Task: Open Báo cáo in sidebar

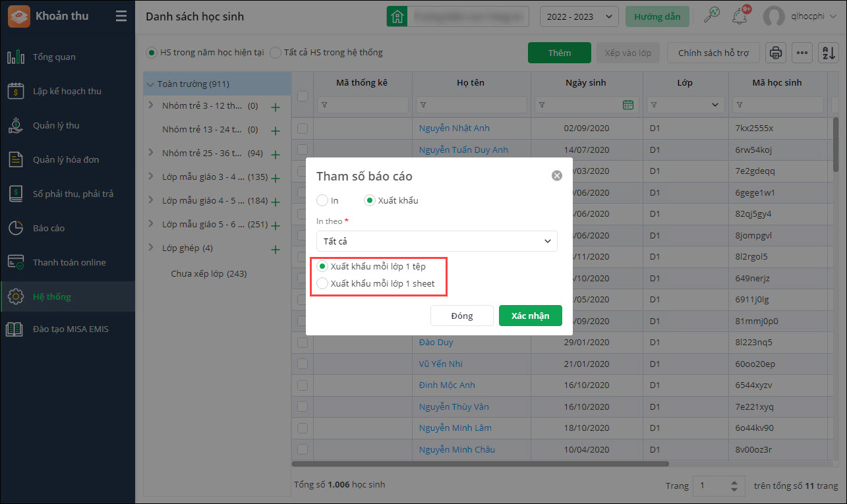Action: click(67, 229)
